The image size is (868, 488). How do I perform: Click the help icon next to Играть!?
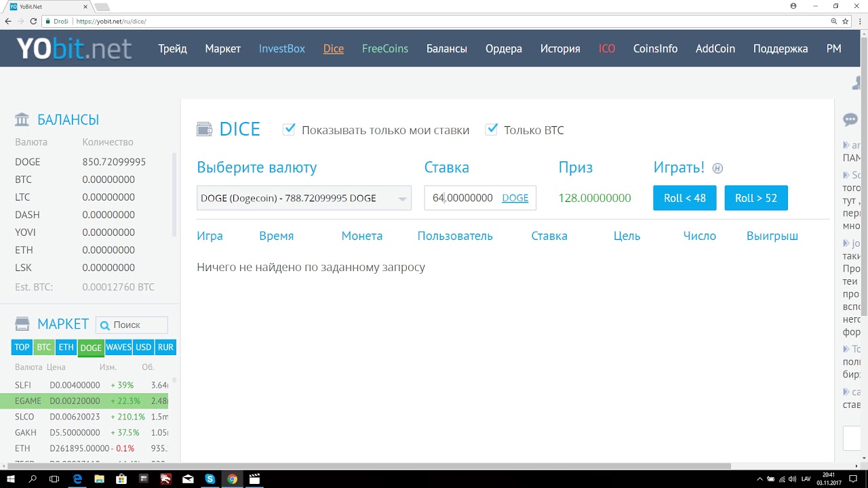(717, 168)
